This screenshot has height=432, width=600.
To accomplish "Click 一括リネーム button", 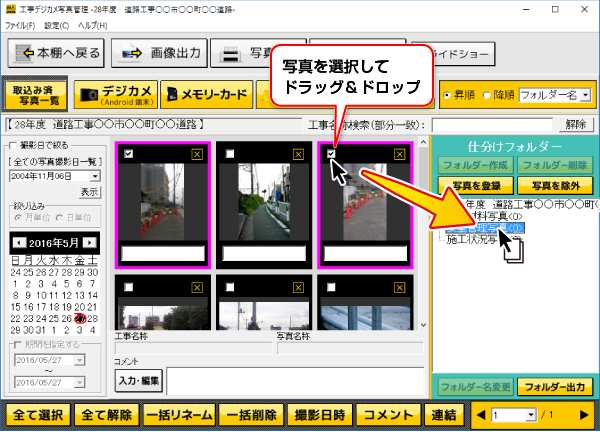I will pos(179,415).
